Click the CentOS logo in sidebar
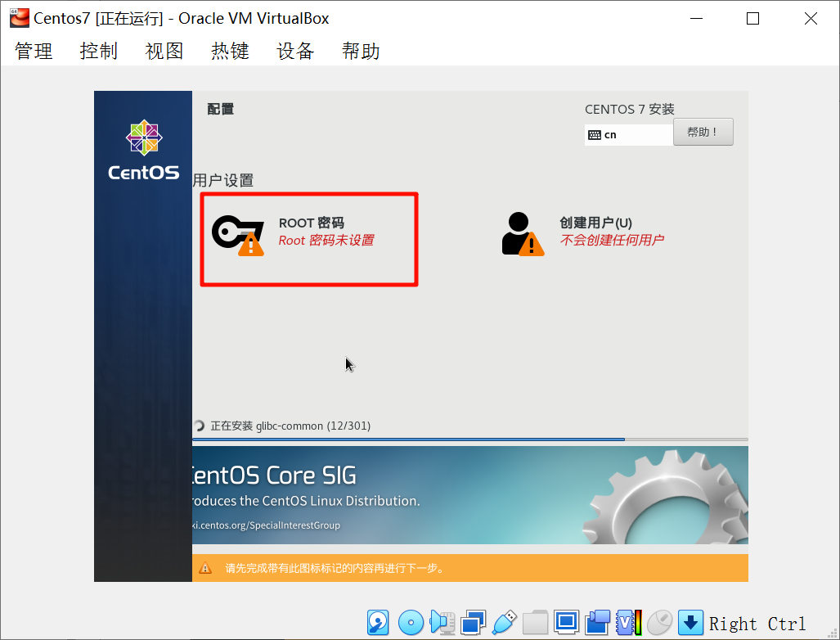 (144, 151)
